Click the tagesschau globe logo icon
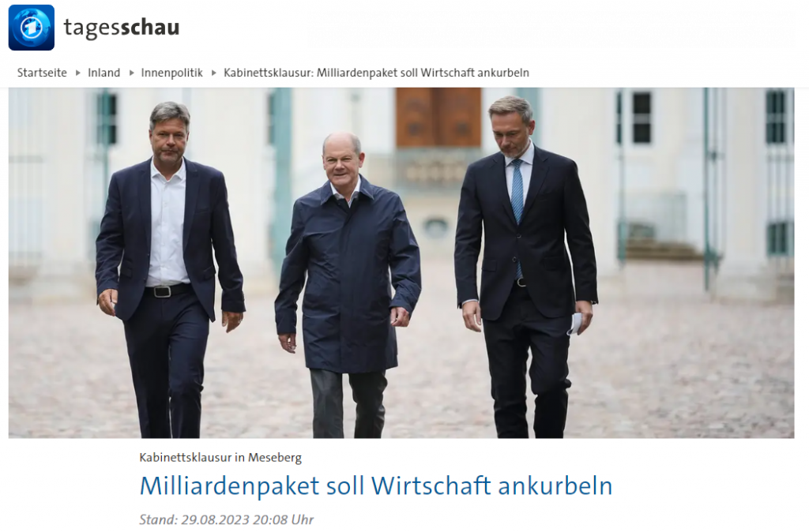The width and height of the screenshot is (809, 532). [32, 28]
